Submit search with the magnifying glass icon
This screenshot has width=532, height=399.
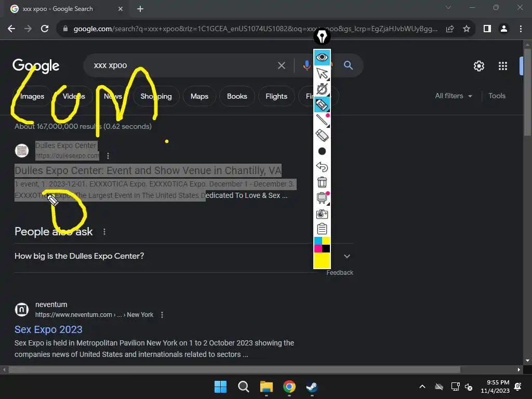pyautogui.click(x=348, y=65)
